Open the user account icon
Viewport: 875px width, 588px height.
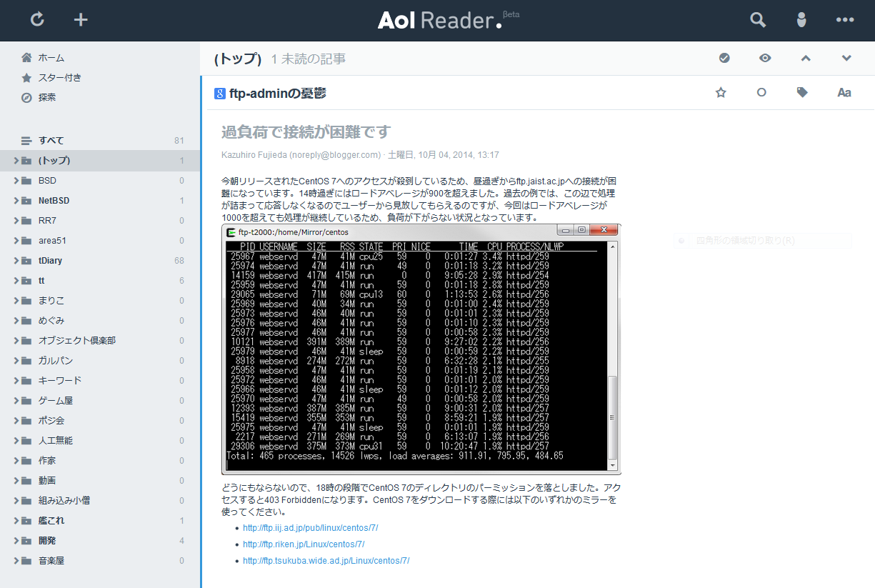(801, 20)
